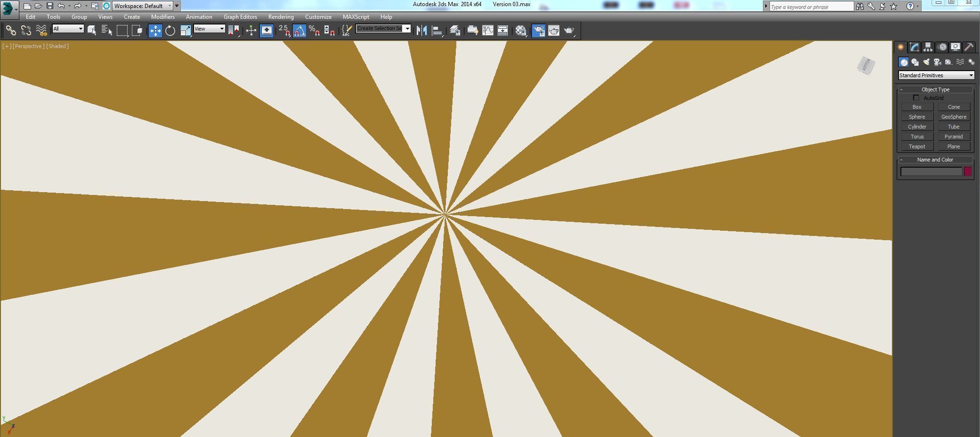Undo the last scene operation
Screen dimensions: 980x437
click(61, 6)
